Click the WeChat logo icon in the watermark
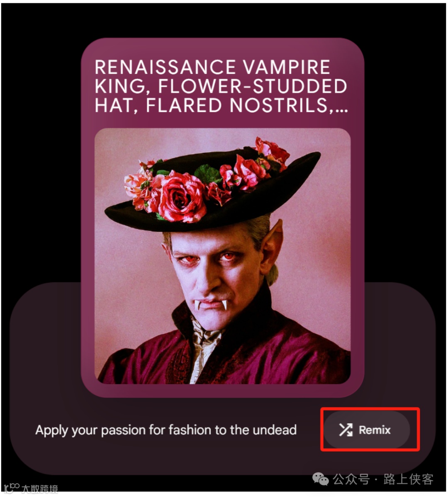Viewport: 448px width, 497px height. (321, 479)
